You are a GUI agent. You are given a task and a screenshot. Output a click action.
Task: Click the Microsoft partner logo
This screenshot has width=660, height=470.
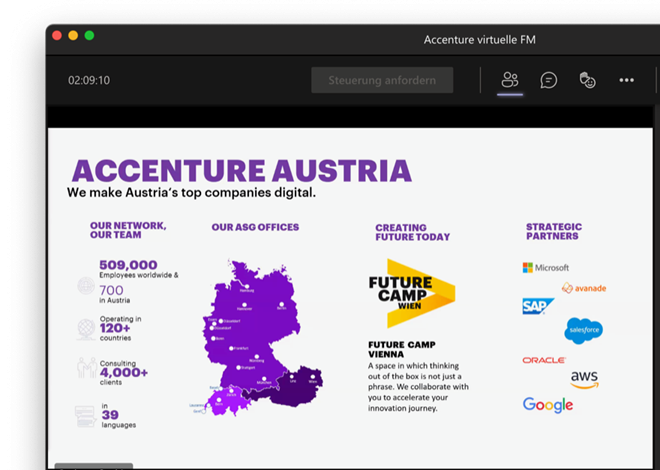(x=546, y=268)
